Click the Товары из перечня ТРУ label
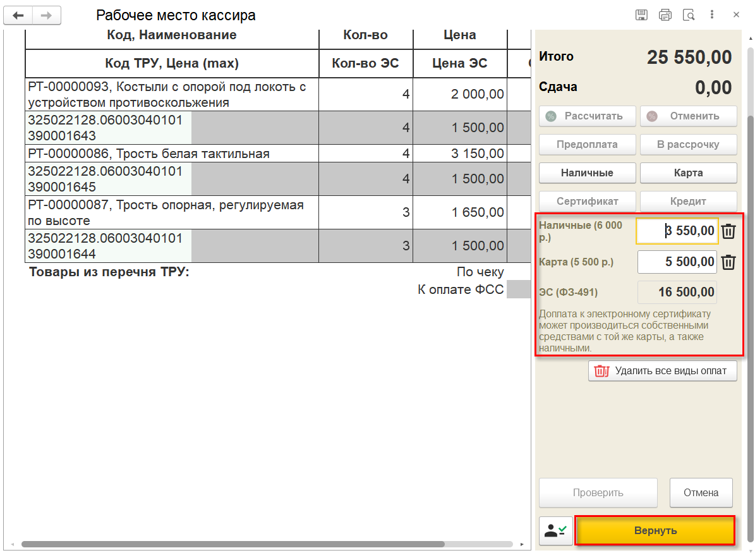This screenshot has width=755, height=560. (x=109, y=272)
